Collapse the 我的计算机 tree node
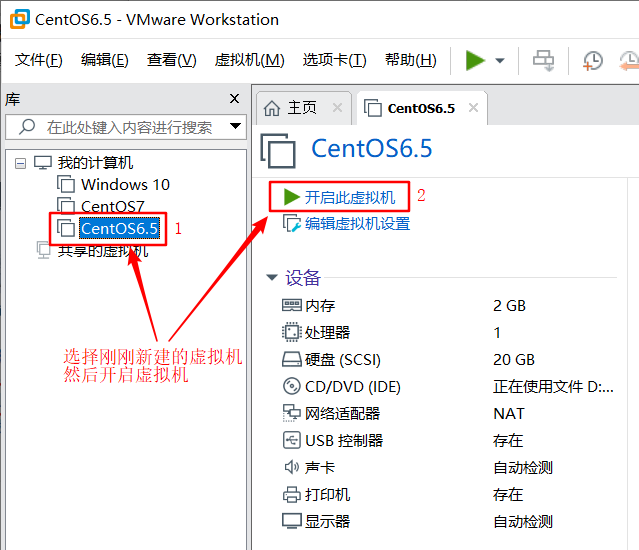The width and height of the screenshot is (639, 550). point(20,163)
